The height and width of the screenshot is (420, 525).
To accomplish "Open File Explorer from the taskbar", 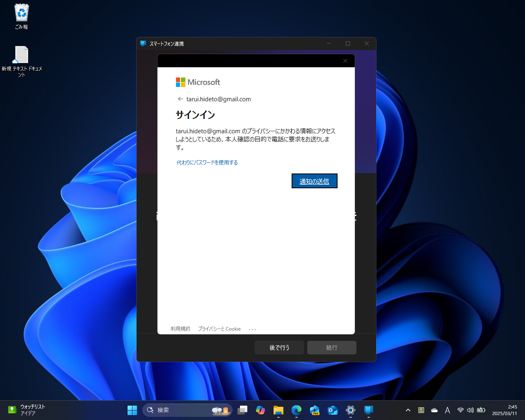I will (x=278, y=410).
